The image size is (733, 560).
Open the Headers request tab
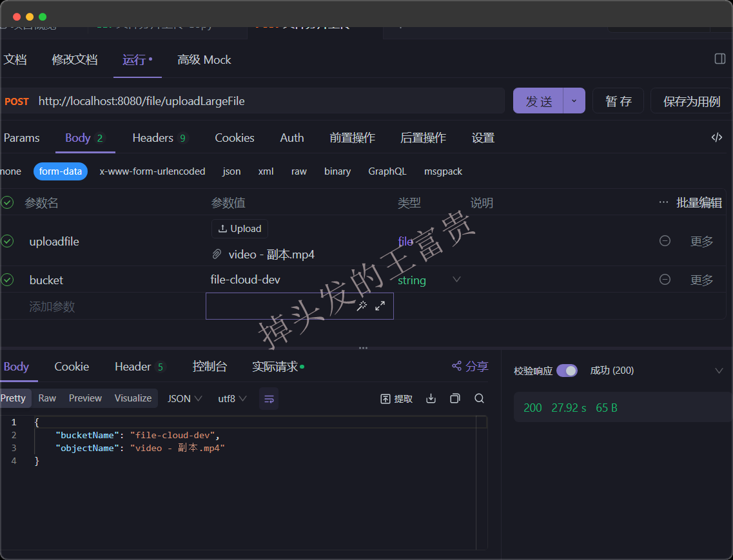159,138
